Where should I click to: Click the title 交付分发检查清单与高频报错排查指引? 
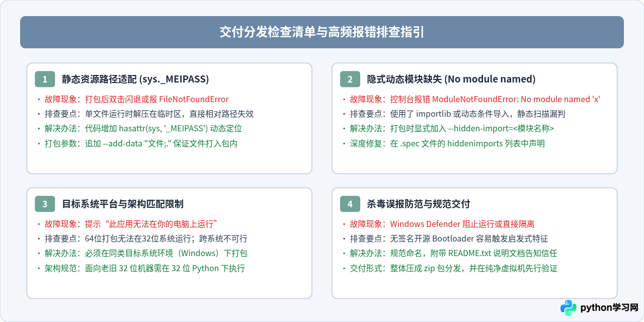pos(322,32)
